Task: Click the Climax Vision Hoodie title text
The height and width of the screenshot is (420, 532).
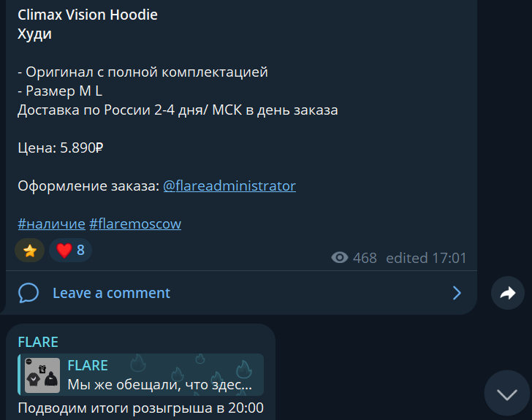Action: pyautogui.click(x=88, y=15)
